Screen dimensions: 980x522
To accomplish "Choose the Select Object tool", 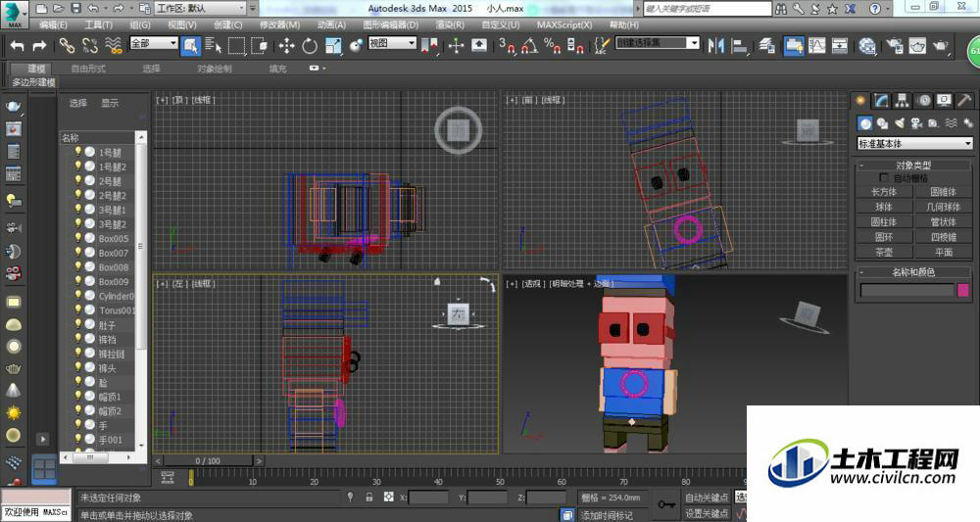I will [190, 46].
